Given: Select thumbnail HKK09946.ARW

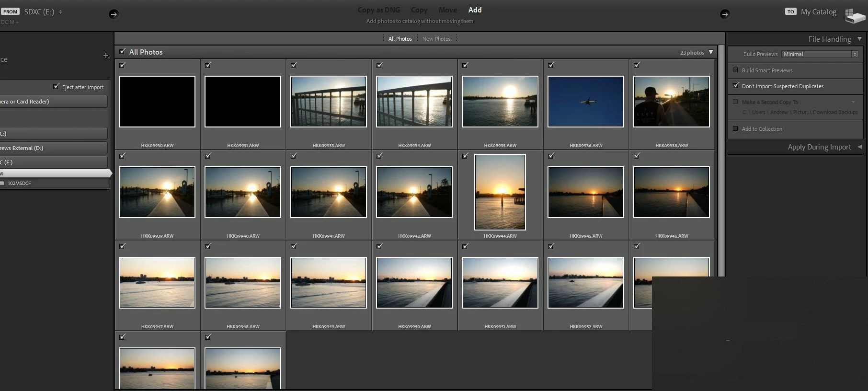Looking at the screenshot, I should [672, 192].
